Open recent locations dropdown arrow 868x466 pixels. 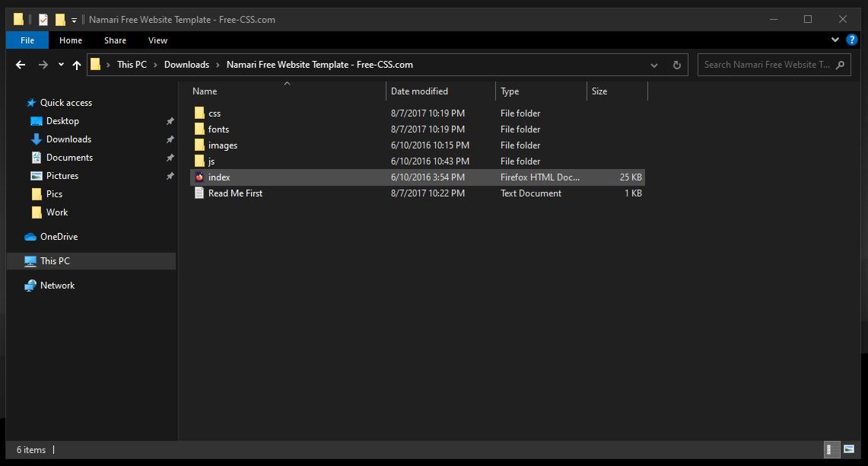tap(61, 65)
